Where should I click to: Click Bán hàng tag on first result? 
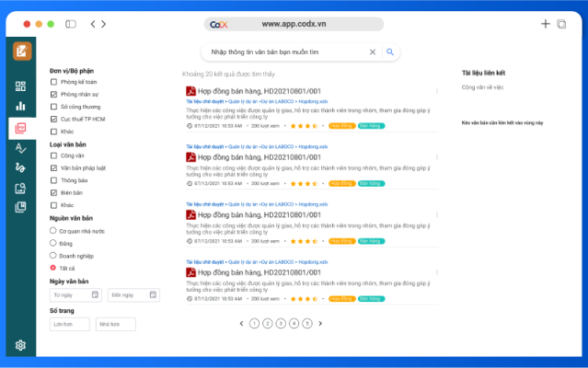click(371, 126)
